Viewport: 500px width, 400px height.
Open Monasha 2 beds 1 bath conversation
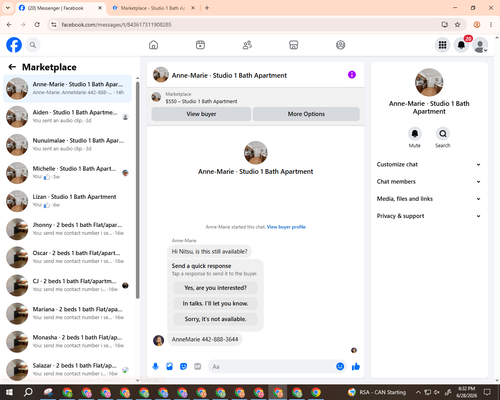pos(67,342)
